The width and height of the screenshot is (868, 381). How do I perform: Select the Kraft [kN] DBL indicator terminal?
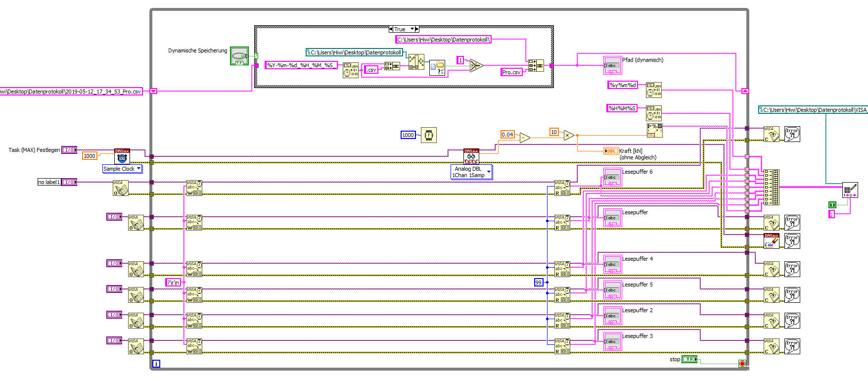click(611, 151)
